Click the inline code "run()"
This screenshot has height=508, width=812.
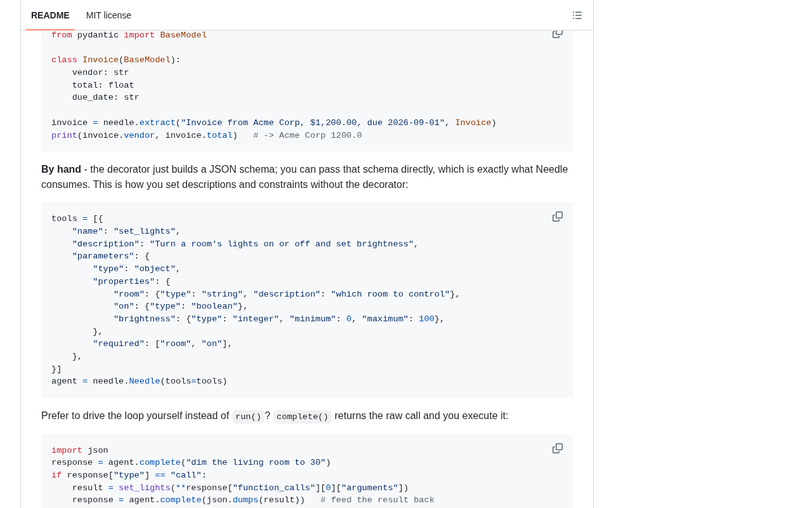pos(248,417)
